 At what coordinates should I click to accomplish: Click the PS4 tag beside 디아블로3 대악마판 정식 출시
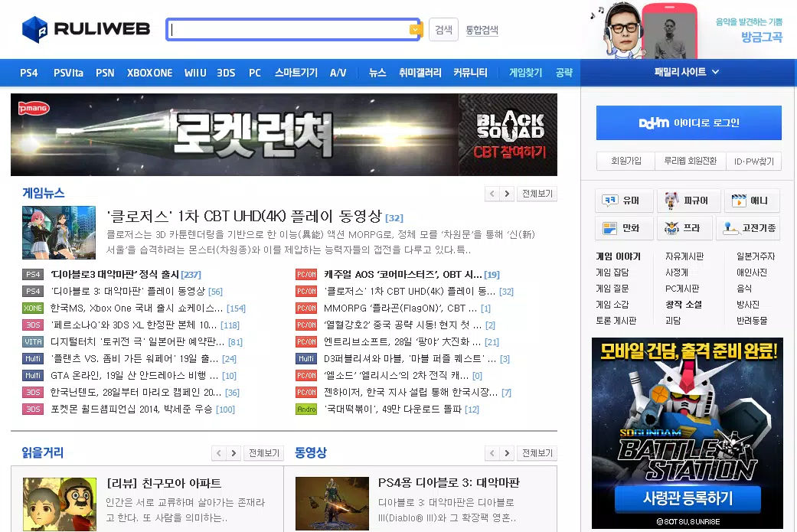(32, 274)
